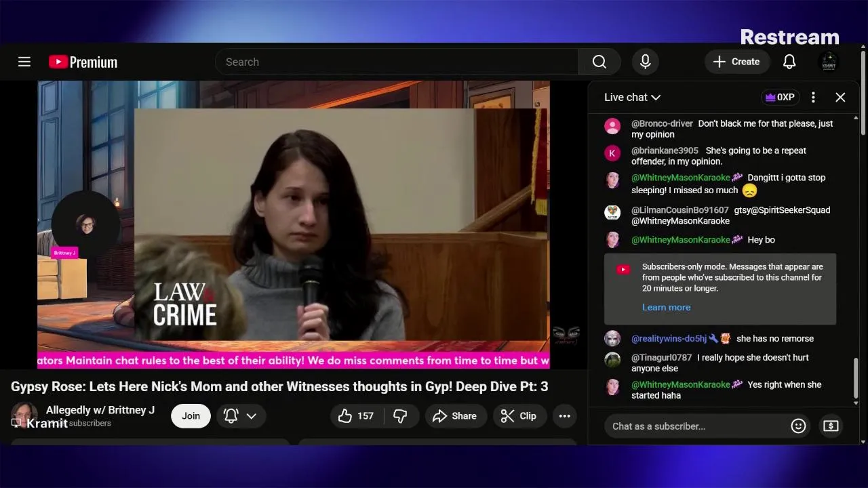
Task: Open the hamburger guide menu
Action: 24,62
